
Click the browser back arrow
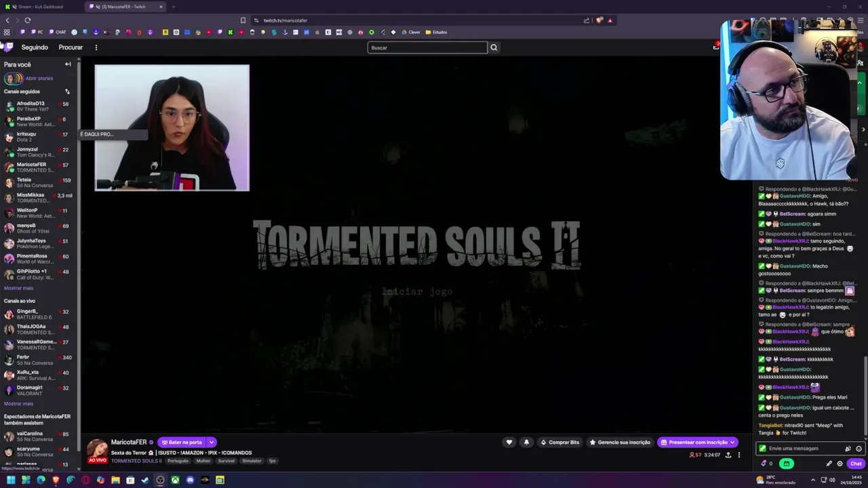coord(7,20)
